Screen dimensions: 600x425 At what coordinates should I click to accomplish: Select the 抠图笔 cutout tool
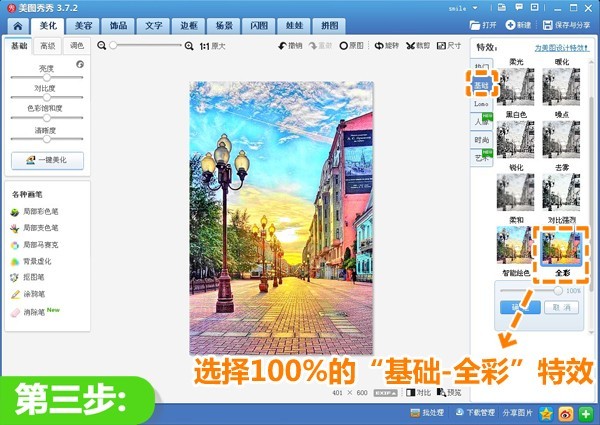(x=27, y=277)
